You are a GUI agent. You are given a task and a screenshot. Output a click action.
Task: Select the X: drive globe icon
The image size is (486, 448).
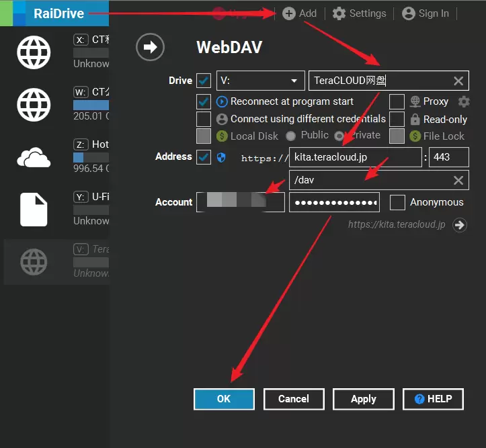[34, 52]
